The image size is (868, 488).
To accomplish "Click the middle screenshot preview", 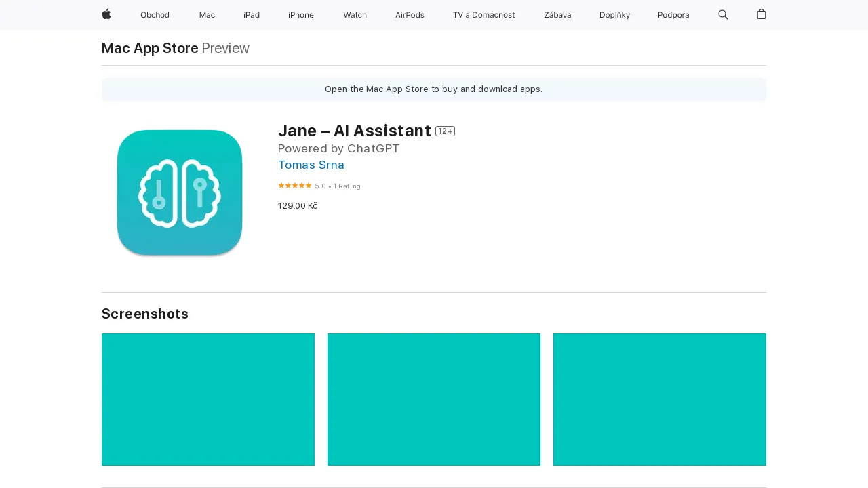I will (x=433, y=399).
